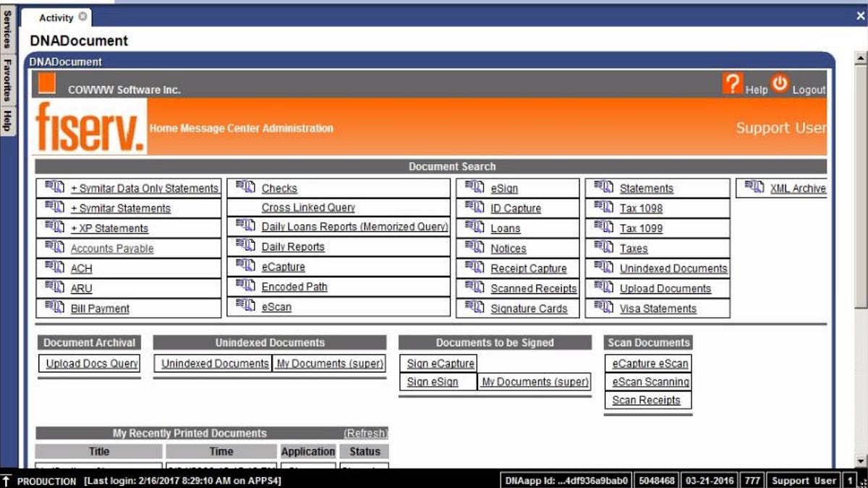Click the Application column header
Image resolution: width=868 pixels, height=488 pixels.
[308, 451]
